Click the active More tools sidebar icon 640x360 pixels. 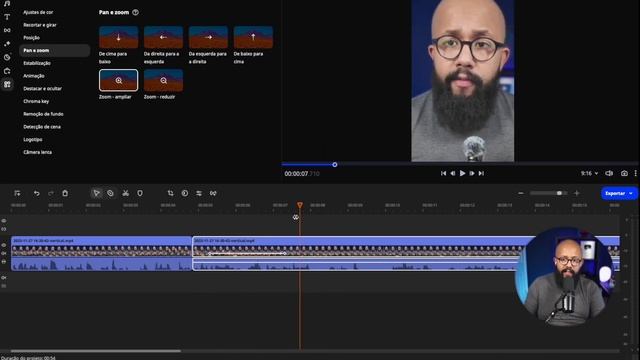click(7, 84)
